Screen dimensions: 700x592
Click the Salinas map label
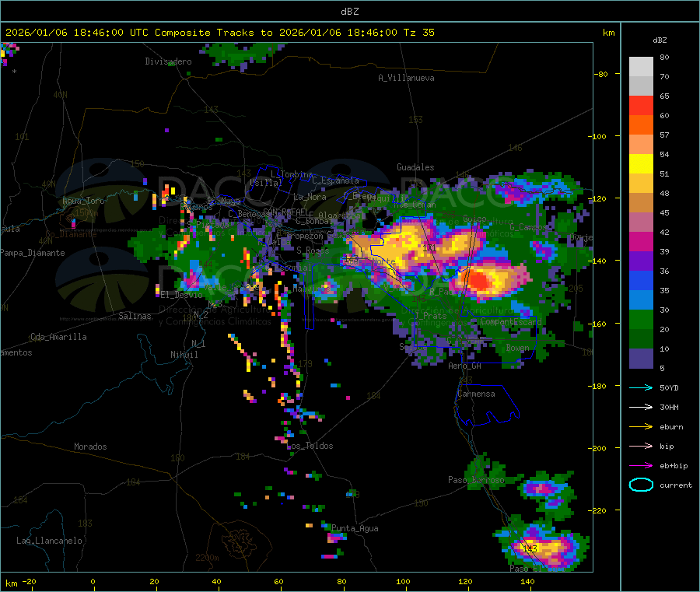pos(135,316)
